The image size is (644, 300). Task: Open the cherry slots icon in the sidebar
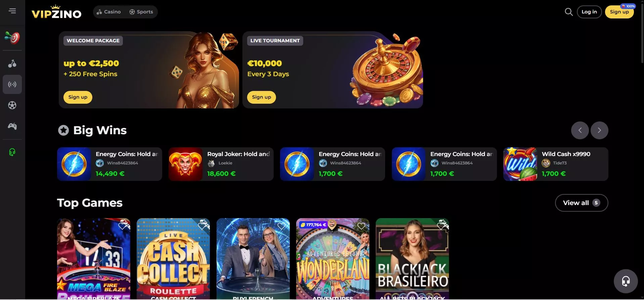12,63
